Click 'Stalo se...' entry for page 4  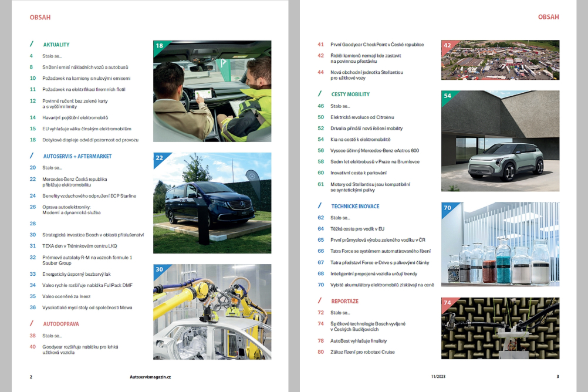click(52, 56)
